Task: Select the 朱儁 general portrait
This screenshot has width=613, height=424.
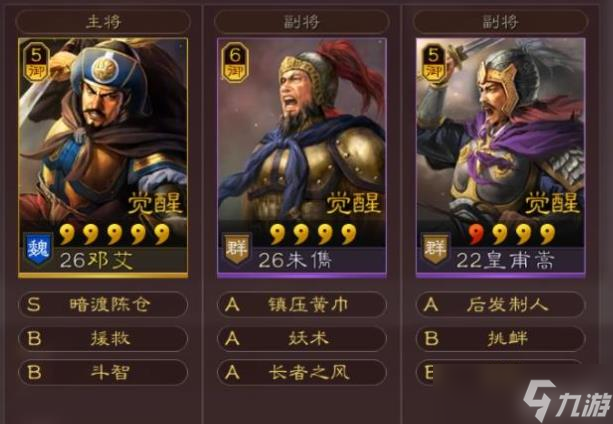Action: 302,158
